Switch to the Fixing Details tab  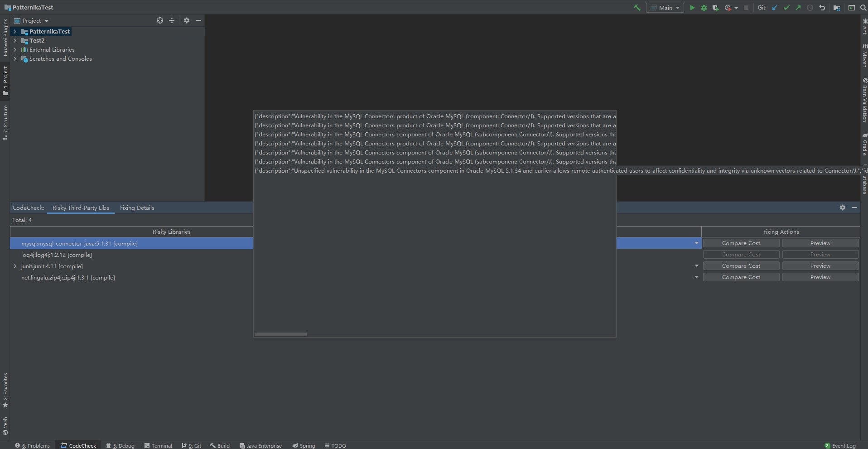pos(137,208)
